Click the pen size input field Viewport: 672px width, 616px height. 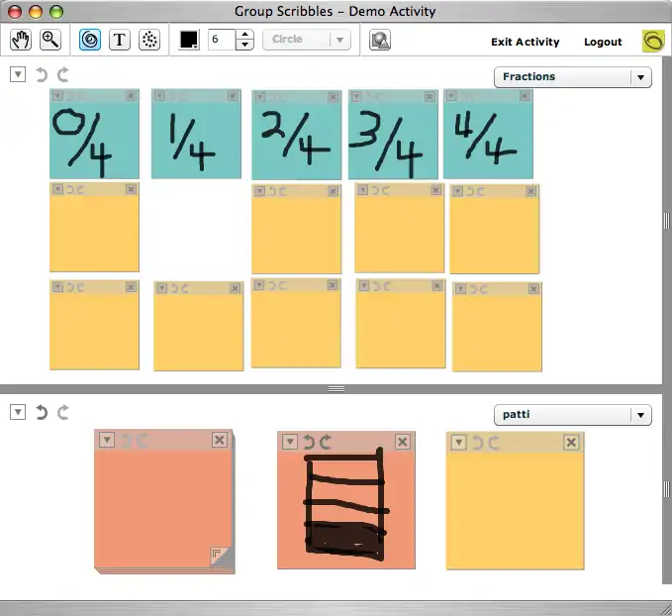click(222, 40)
